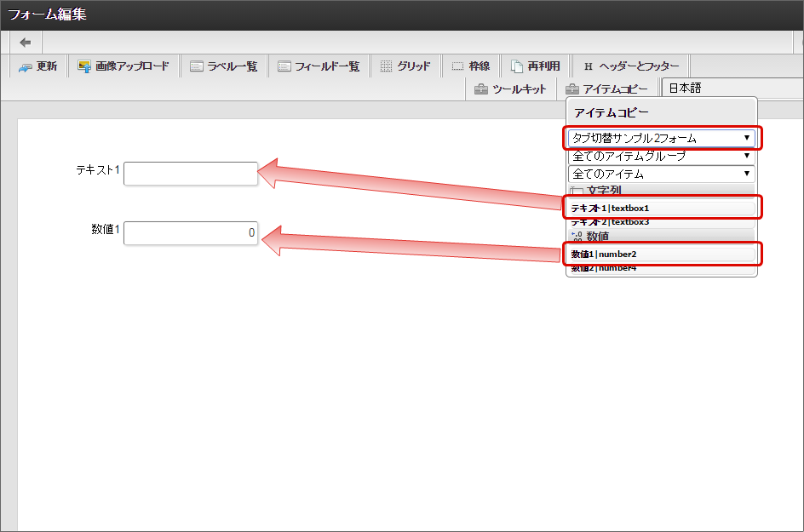Screen dimensions: 804x532
Task: Click the 数値 group header
Action: tap(662, 237)
